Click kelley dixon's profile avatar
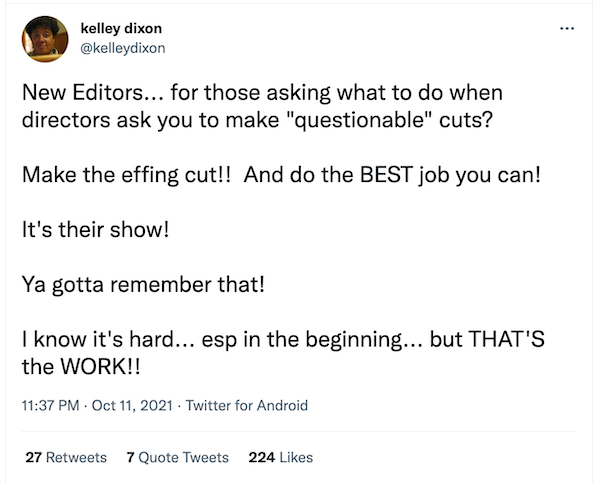This screenshot has height=483, width=600. tap(45, 39)
